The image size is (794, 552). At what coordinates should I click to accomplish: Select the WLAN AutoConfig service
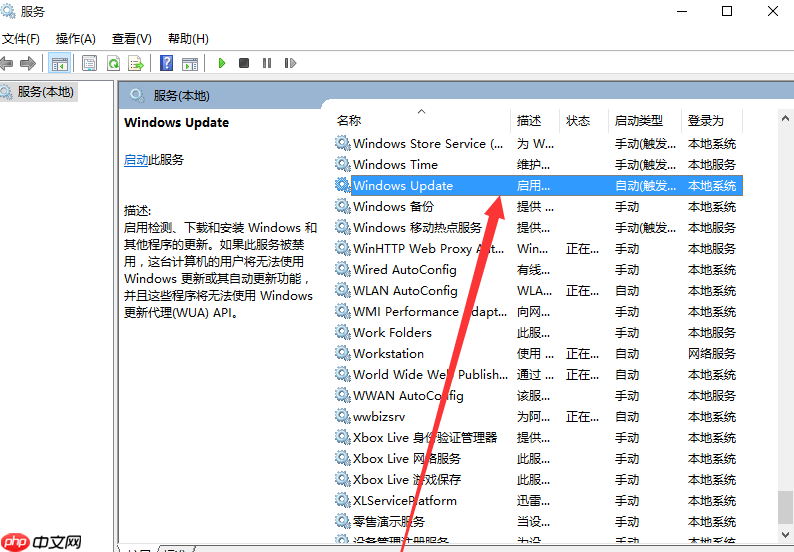click(538, 291)
